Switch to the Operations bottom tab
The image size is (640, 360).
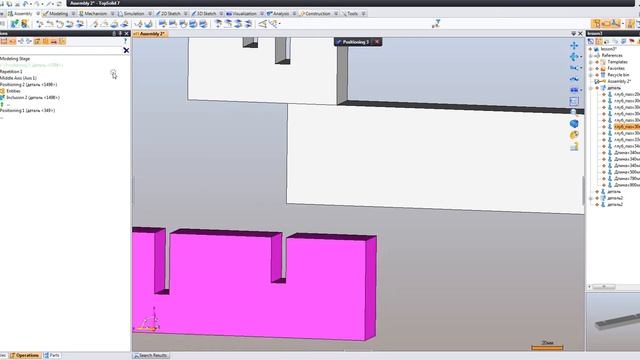click(x=25, y=356)
